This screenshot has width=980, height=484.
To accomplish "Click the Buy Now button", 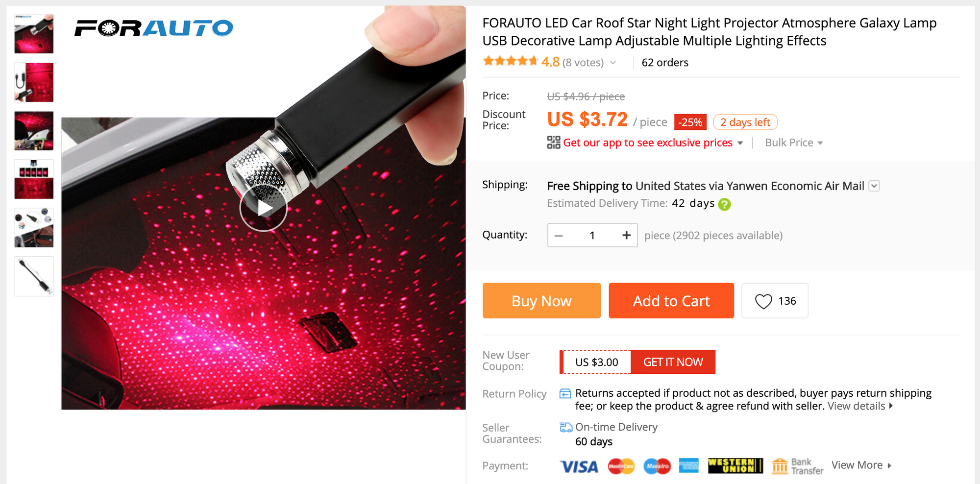I will [541, 301].
